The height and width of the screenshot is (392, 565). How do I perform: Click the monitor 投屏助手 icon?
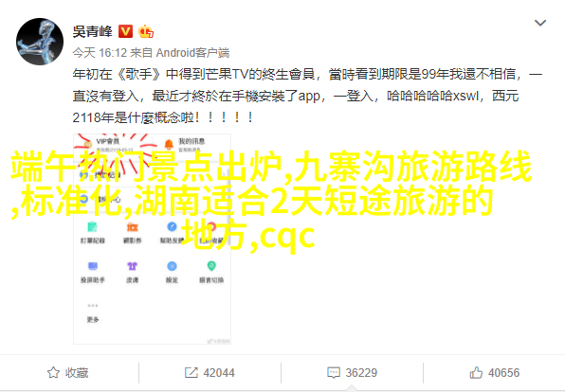click(x=93, y=266)
